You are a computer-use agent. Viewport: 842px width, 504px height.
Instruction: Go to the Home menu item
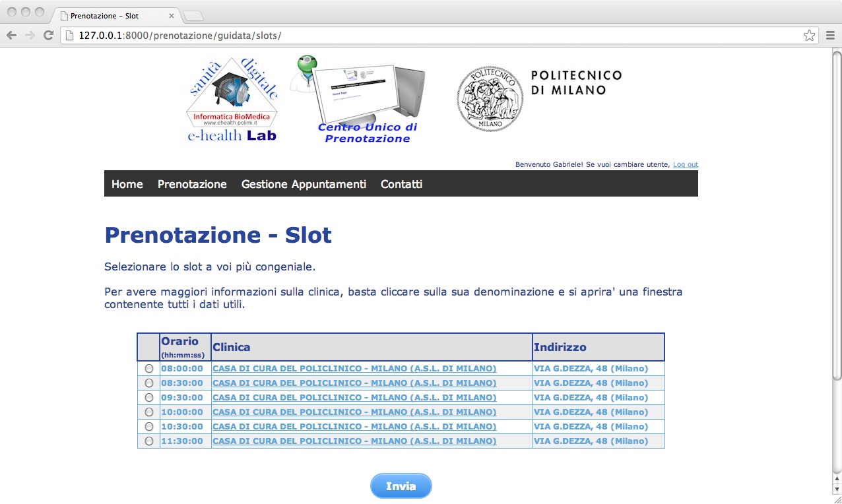click(127, 184)
